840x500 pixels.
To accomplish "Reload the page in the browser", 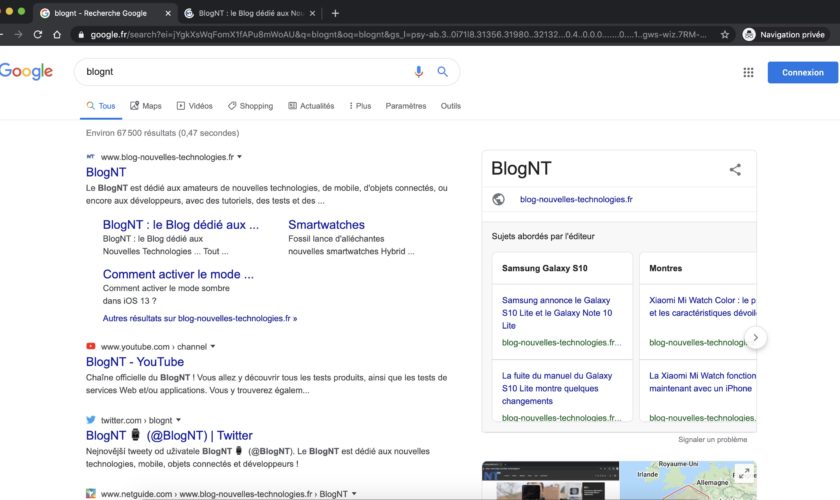I will tap(38, 34).
